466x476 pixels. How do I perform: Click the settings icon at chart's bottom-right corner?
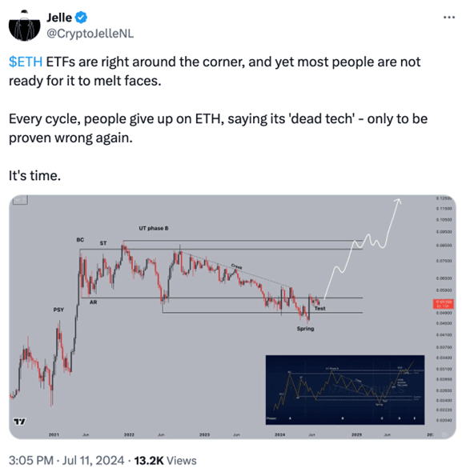pos(444,434)
